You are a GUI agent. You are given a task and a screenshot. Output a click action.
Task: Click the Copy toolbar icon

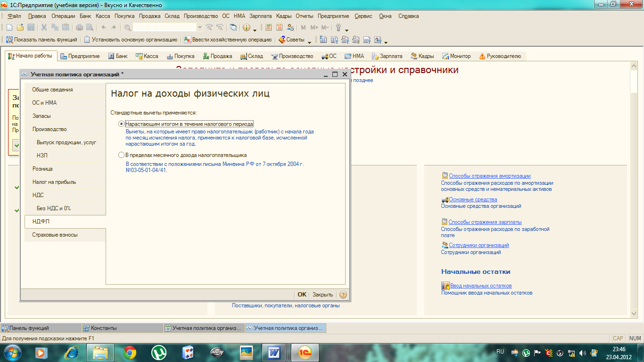(x=55, y=28)
